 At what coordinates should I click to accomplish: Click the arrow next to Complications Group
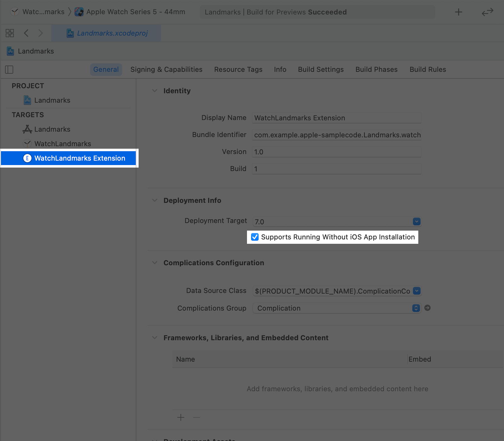(427, 308)
